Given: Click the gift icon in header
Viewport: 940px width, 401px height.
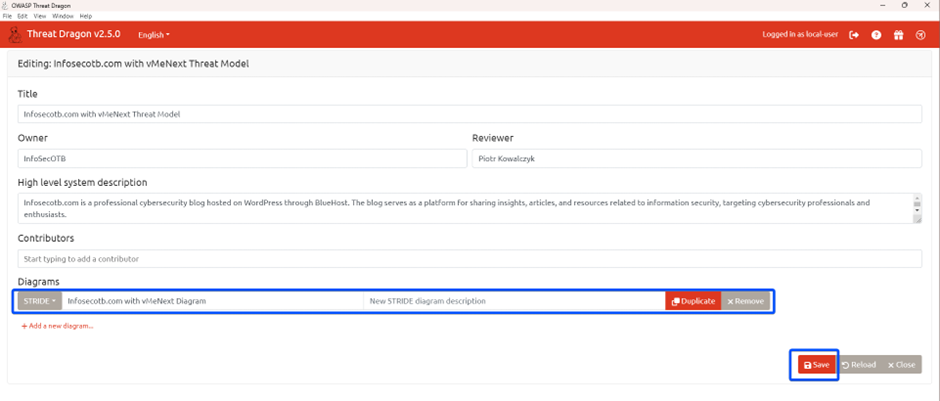Looking at the screenshot, I should (898, 35).
